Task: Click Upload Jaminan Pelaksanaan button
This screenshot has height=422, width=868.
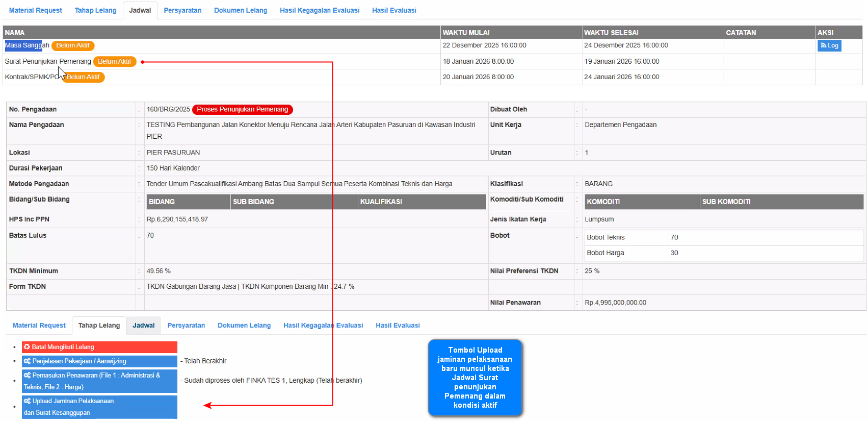Action: (99, 407)
